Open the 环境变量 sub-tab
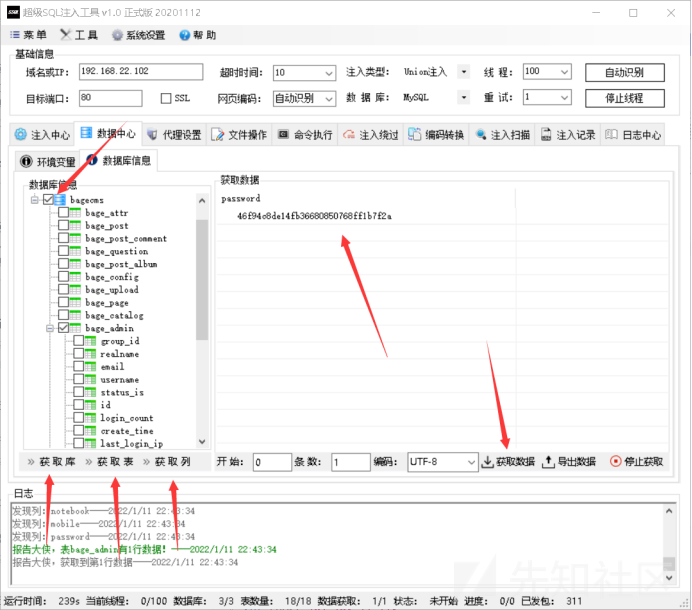The height and width of the screenshot is (610, 692). coord(48,162)
